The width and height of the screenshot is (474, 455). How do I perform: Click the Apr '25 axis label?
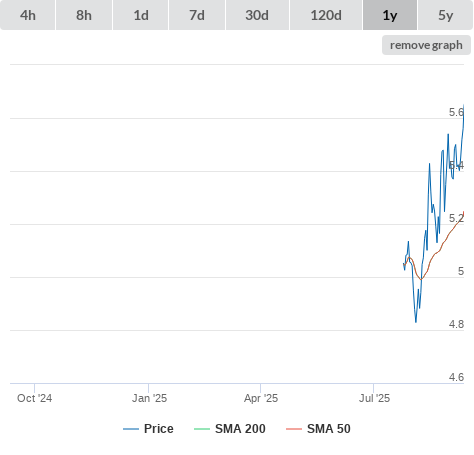click(261, 398)
